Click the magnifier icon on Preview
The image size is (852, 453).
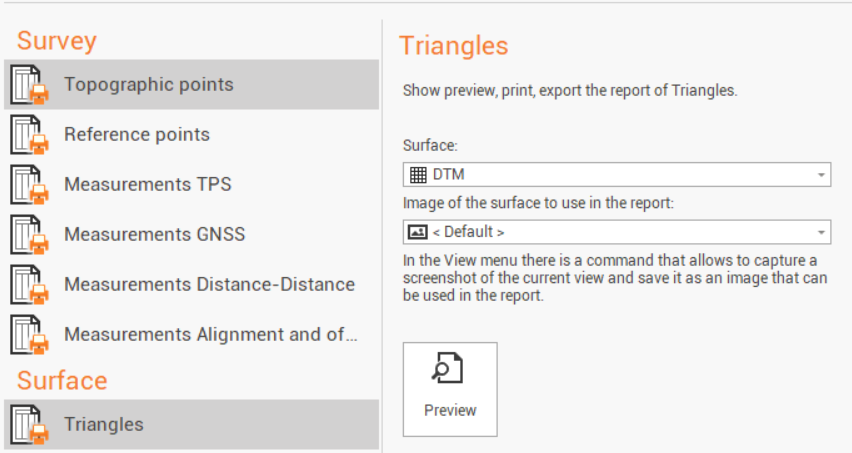(x=449, y=370)
